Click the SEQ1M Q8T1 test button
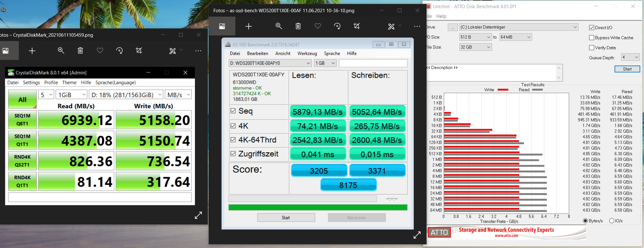Image resolution: width=644 pixels, height=248 pixels. pyautogui.click(x=22, y=119)
